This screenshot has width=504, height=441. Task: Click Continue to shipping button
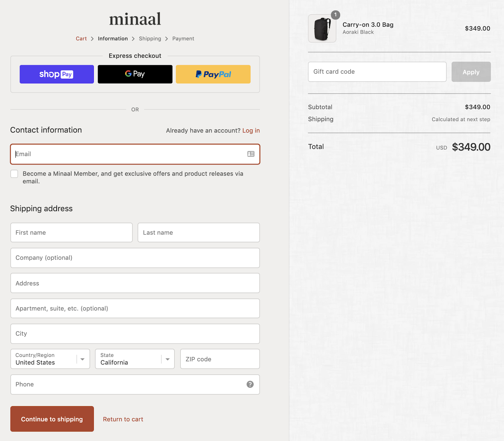[52, 419]
